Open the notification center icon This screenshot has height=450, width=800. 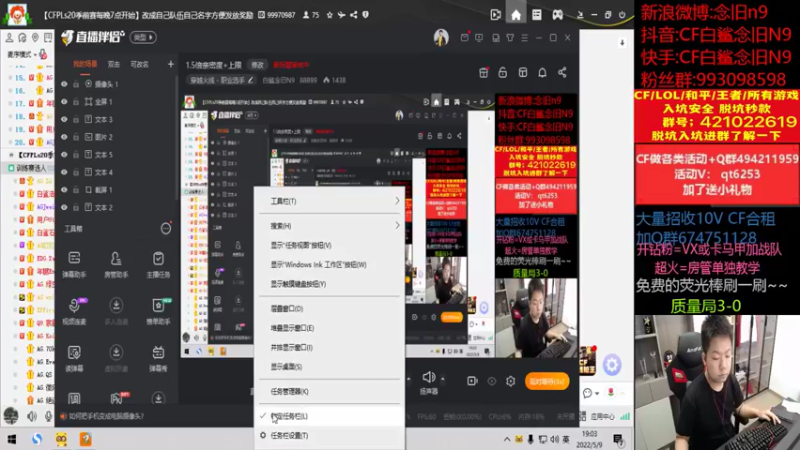pos(618,439)
